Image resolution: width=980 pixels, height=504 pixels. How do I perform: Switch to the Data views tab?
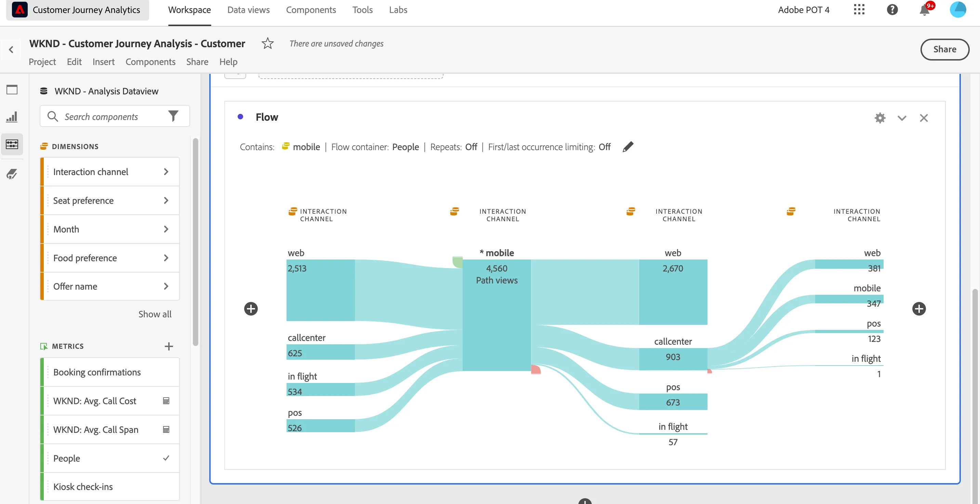point(248,10)
